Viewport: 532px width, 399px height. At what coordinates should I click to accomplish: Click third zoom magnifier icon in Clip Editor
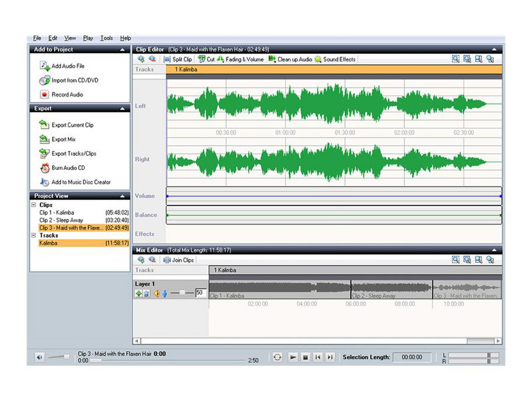(x=478, y=59)
